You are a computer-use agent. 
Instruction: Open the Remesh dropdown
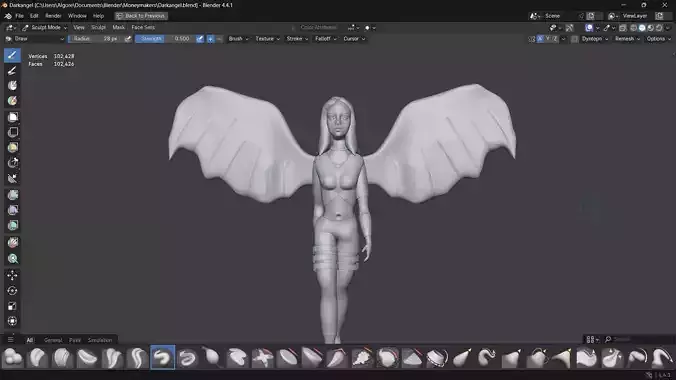(x=627, y=39)
